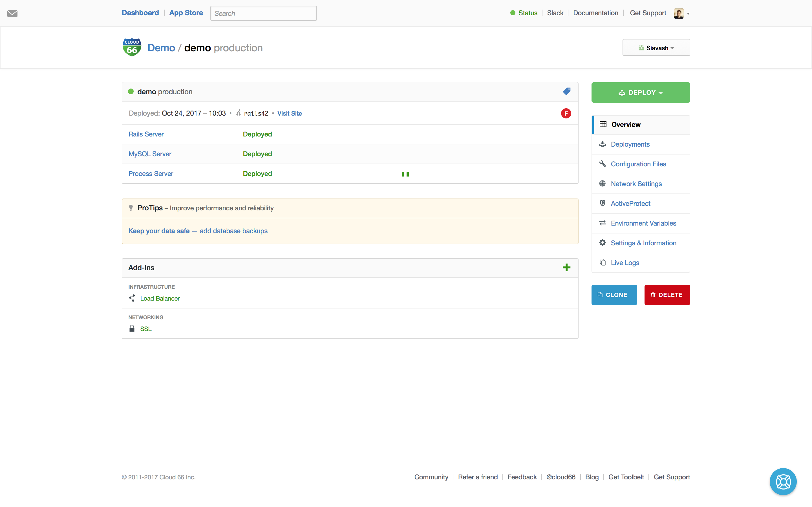Click the add database backups link
Image resolution: width=812 pixels, height=507 pixels.
click(233, 230)
